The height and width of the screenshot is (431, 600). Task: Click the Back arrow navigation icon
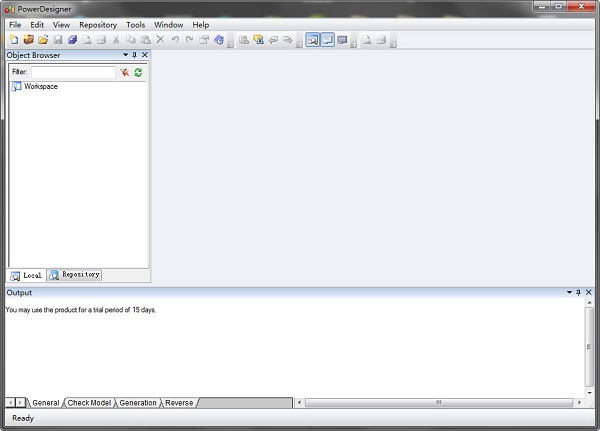click(x=273, y=39)
